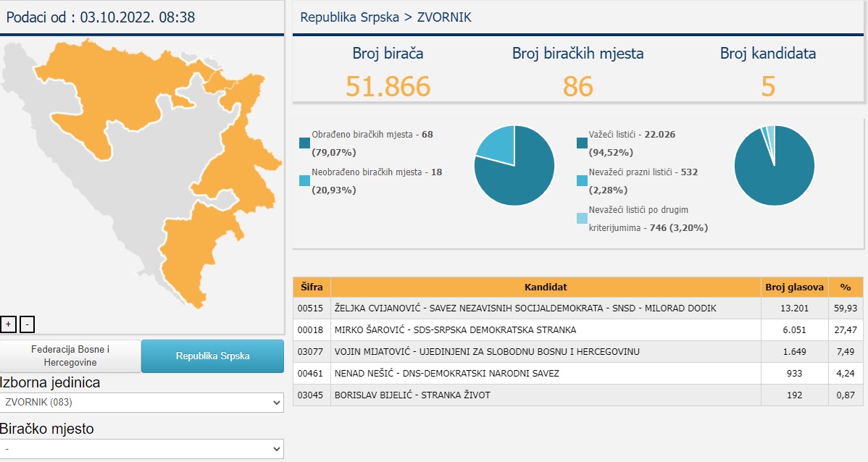868x462 pixels.
Task: Switch to Federacija Bosne i Hercegovine tab
Action: [70, 356]
